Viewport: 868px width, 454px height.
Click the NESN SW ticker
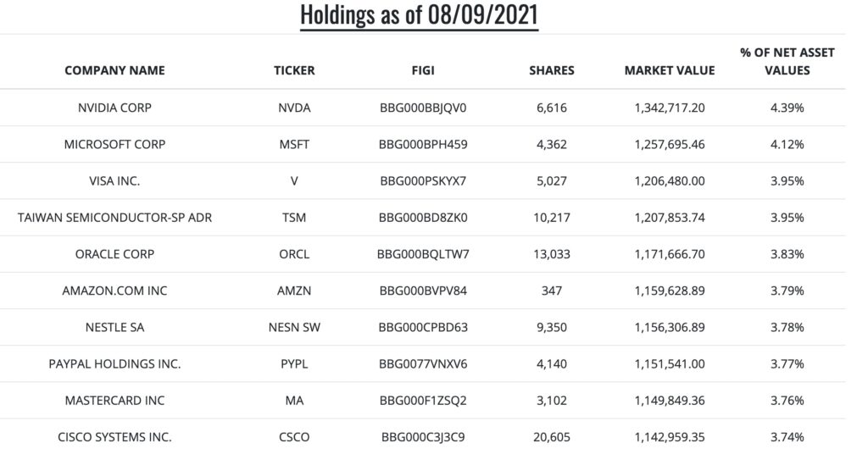point(294,327)
